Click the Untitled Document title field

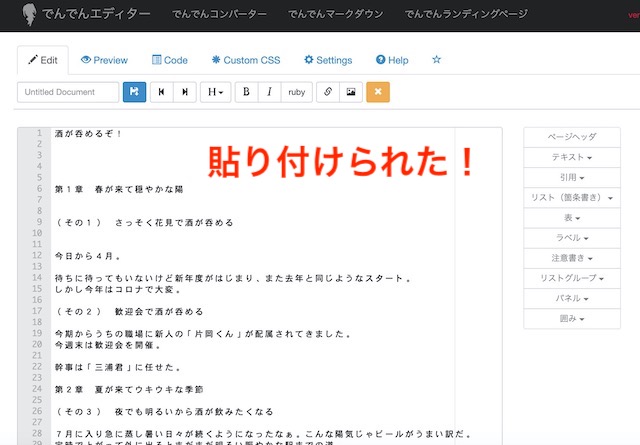point(68,91)
